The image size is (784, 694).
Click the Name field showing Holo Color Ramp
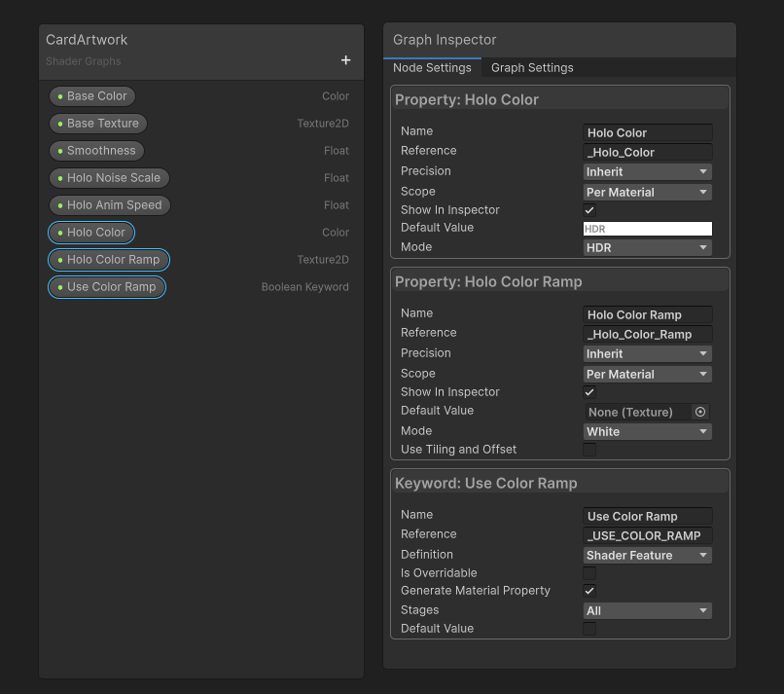[x=647, y=314]
